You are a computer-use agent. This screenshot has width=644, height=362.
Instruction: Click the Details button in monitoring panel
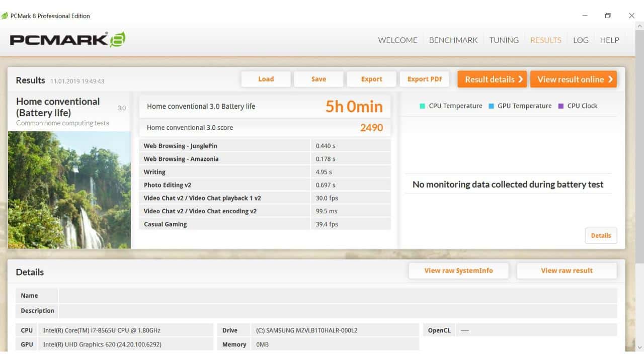pyautogui.click(x=601, y=235)
